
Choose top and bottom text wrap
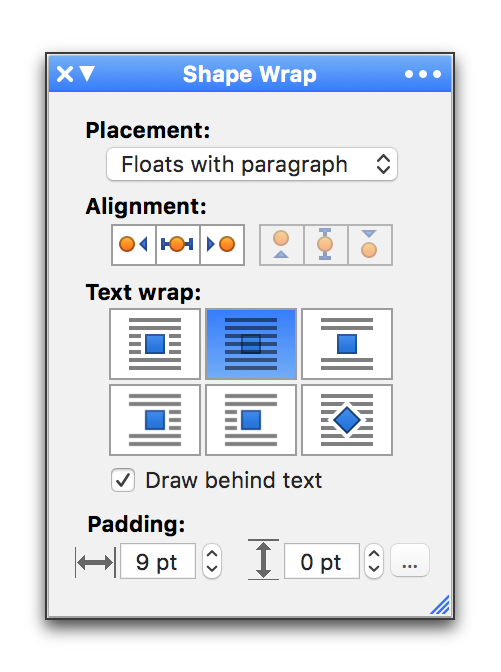pyautogui.click(x=347, y=344)
